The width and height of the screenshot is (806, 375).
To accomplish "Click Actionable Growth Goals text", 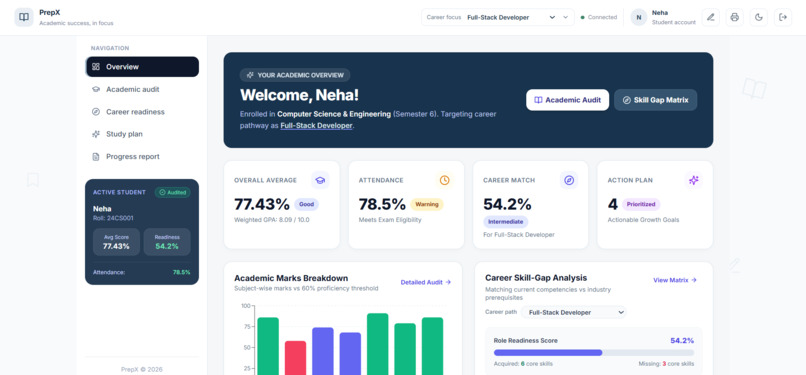I will coord(644,220).
